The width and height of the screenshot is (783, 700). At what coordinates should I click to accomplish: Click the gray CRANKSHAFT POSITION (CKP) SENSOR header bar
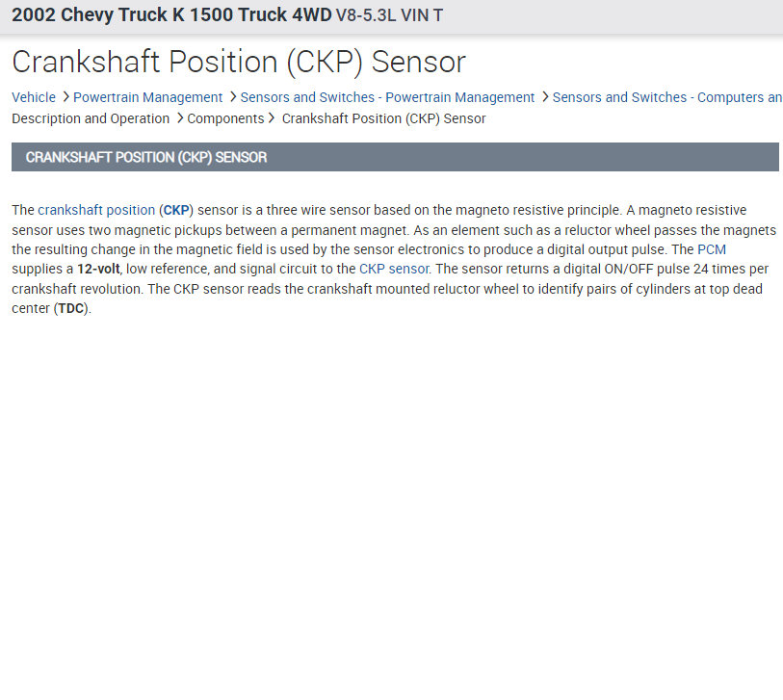pyautogui.click(x=395, y=157)
